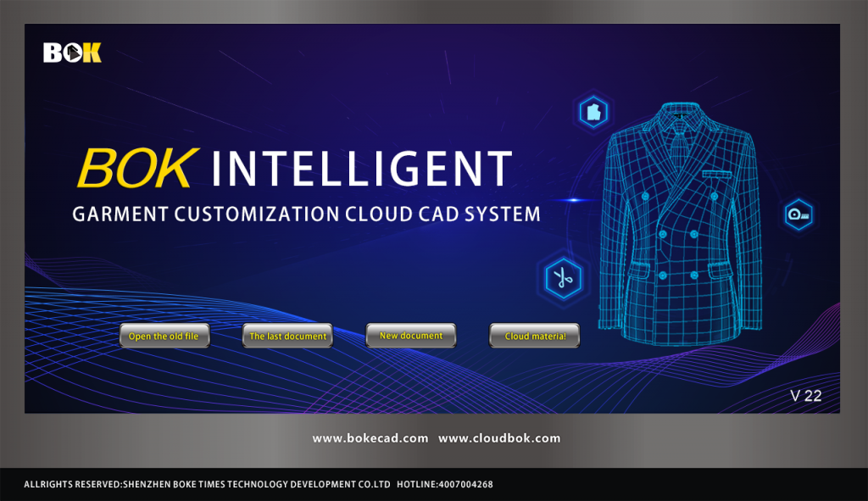Image resolution: width=868 pixels, height=501 pixels.
Task: Click the garment pattern hexagon icon
Action: click(593, 113)
